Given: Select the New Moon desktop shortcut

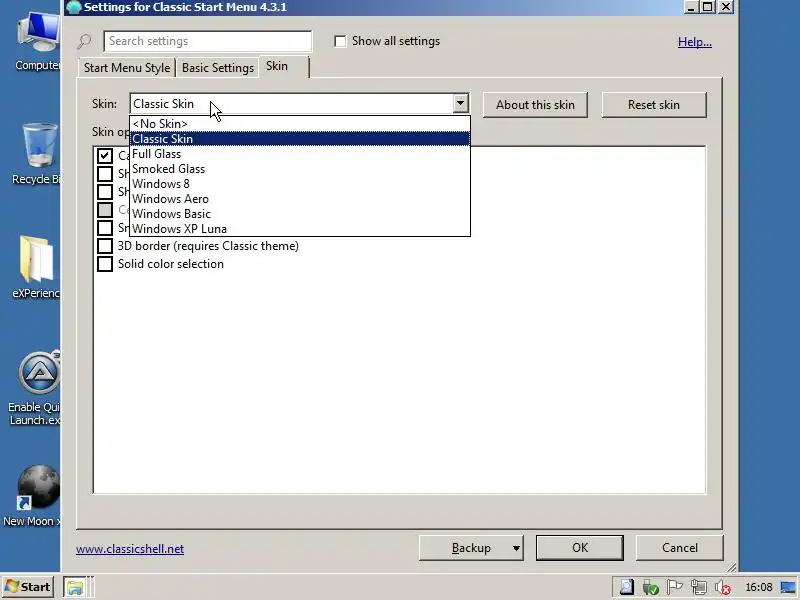Looking at the screenshot, I should tap(33, 495).
